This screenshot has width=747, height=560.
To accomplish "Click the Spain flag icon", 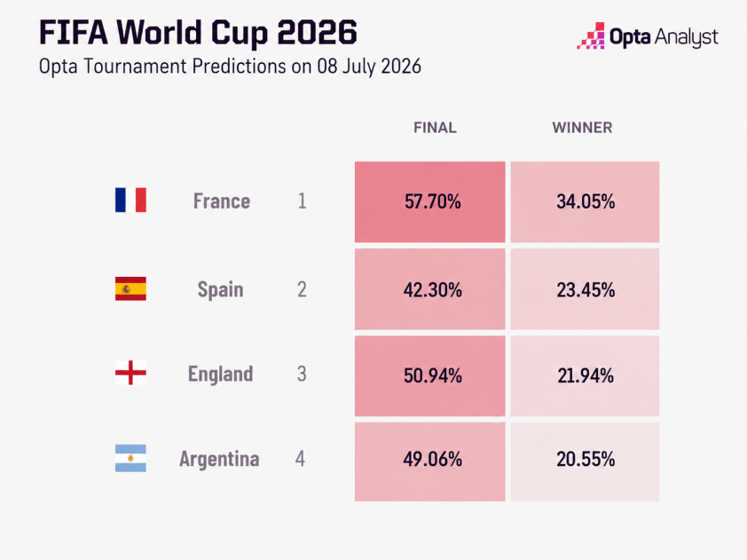I will point(130,288).
